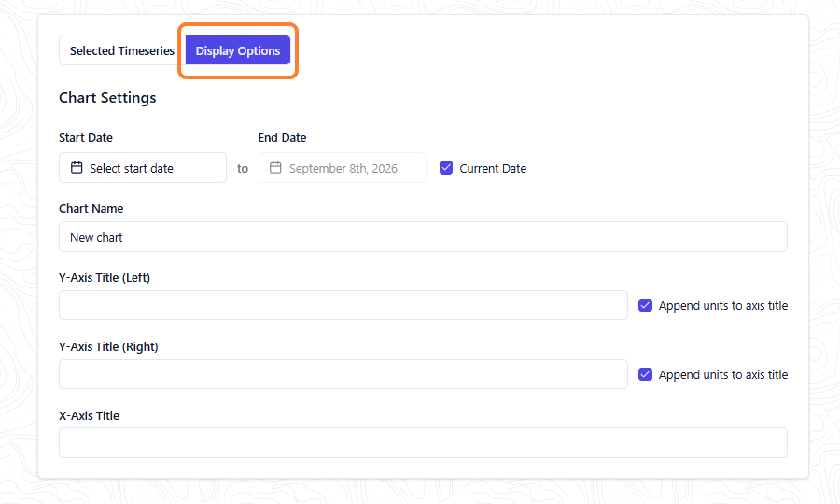
Task: Switch to the Selected Timeseries tab
Action: 122,50
